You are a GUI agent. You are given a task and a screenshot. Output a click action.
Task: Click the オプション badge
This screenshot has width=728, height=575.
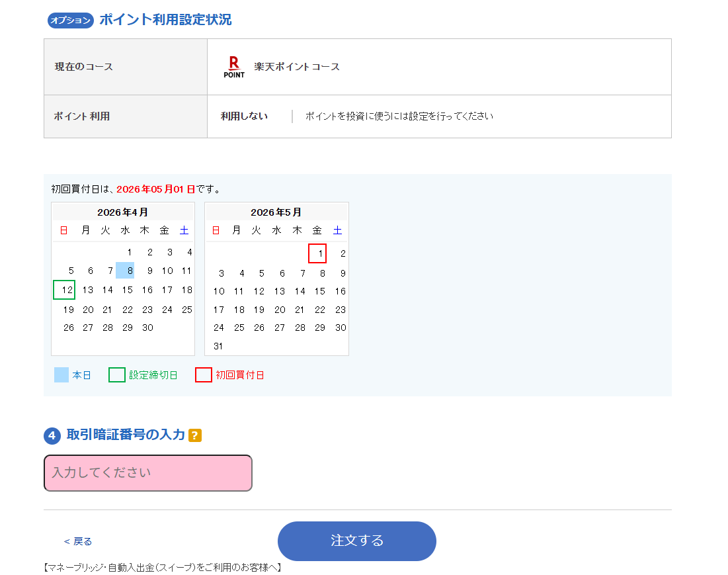coord(69,21)
